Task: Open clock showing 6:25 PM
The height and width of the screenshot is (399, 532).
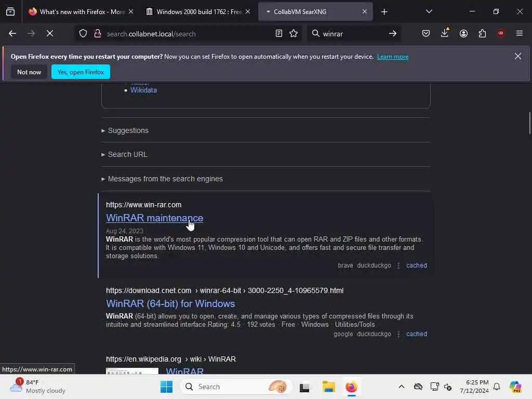Action: [474, 387]
